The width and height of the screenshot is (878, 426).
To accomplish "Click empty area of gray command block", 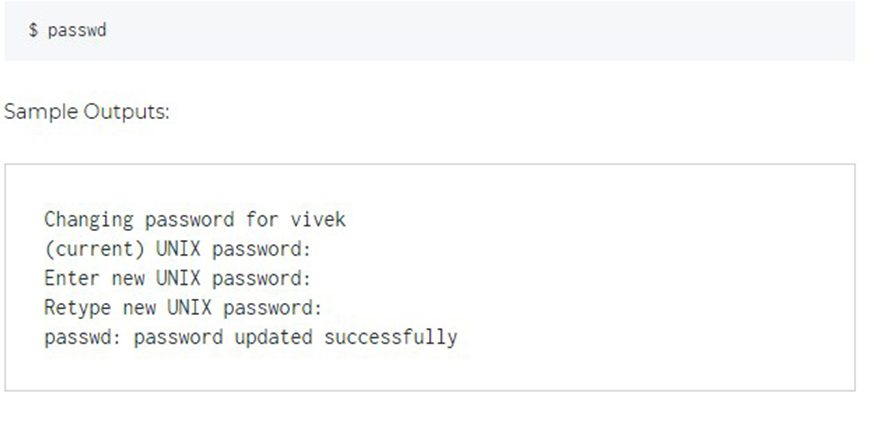I will 500,30.
